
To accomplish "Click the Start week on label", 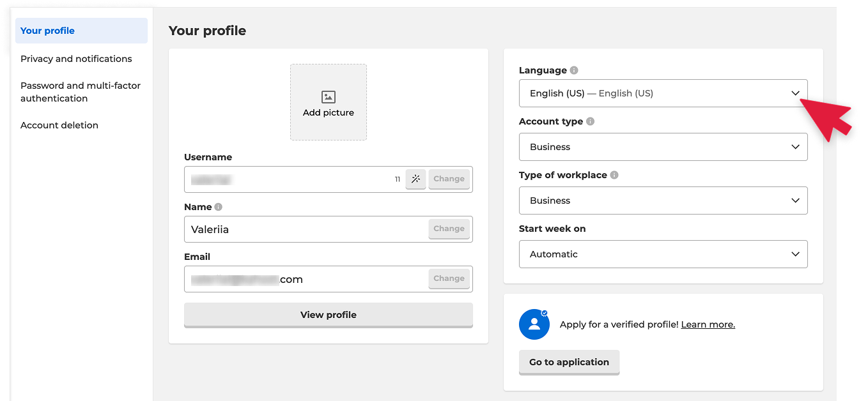I will pyautogui.click(x=552, y=229).
